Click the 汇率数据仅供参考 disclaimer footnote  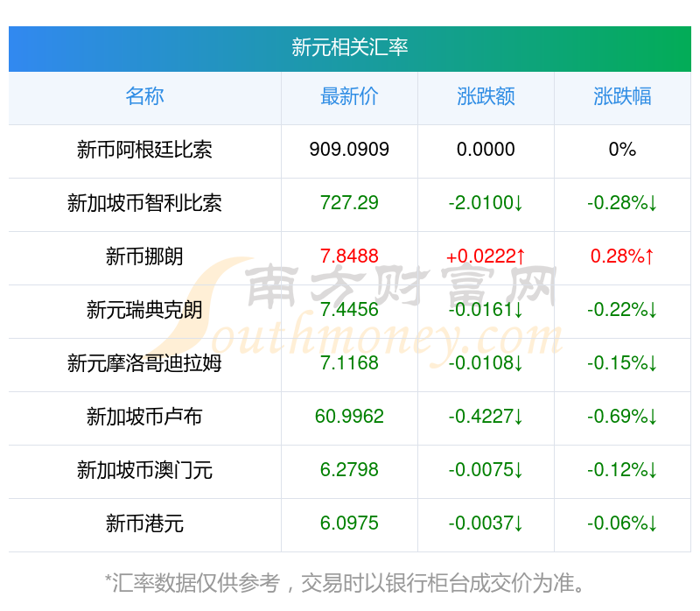(x=345, y=583)
